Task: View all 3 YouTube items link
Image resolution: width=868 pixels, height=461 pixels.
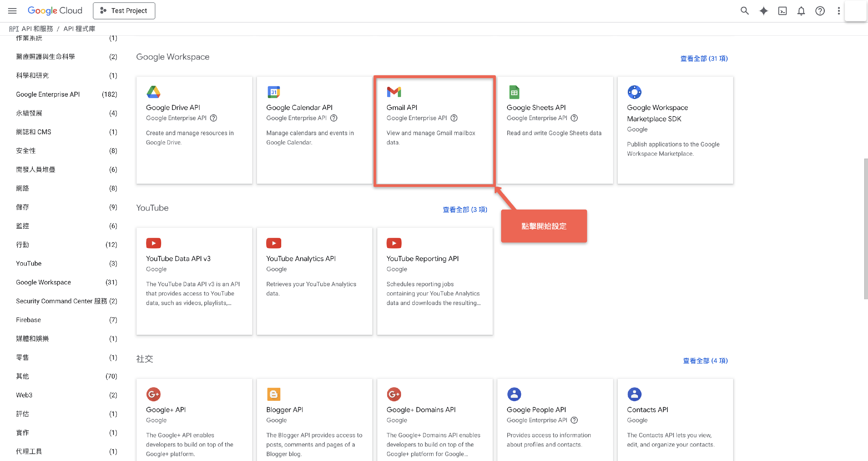Action: pyautogui.click(x=465, y=210)
